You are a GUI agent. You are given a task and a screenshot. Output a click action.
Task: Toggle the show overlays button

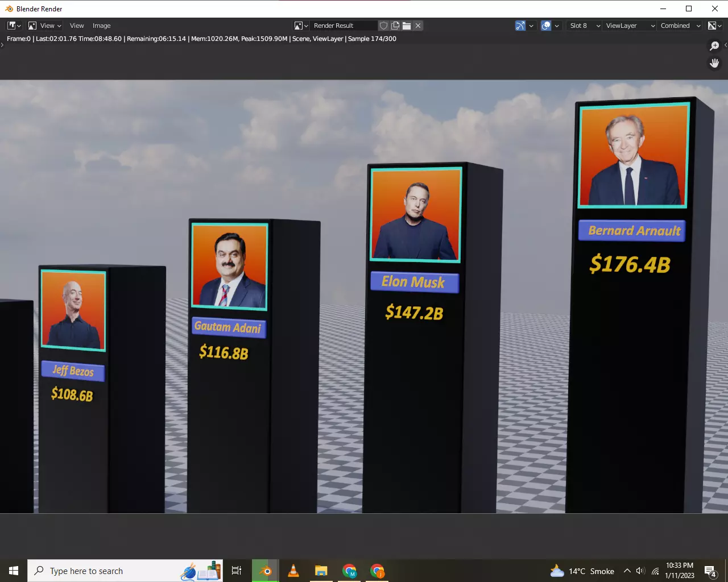click(x=546, y=26)
